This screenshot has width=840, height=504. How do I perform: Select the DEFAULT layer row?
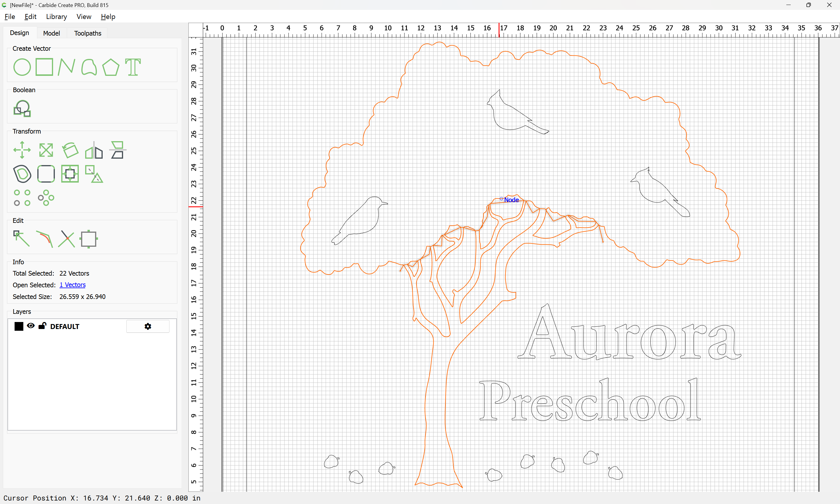pyautogui.click(x=92, y=326)
